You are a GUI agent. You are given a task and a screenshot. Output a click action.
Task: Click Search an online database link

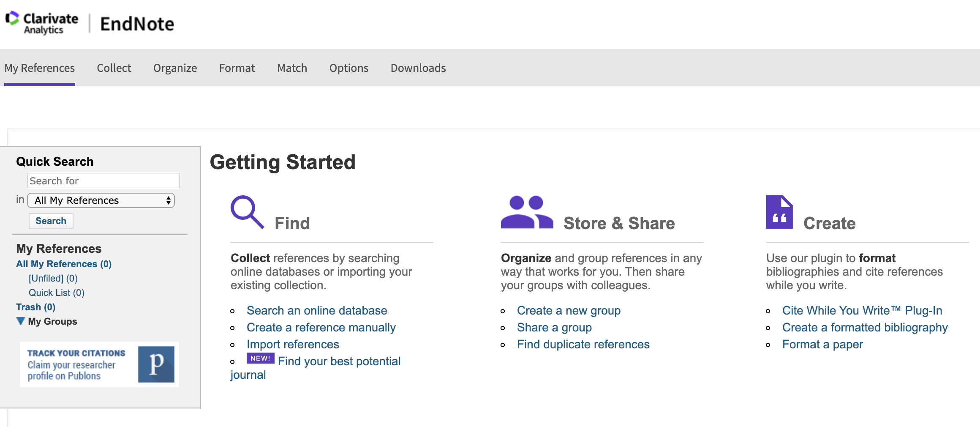[317, 310]
